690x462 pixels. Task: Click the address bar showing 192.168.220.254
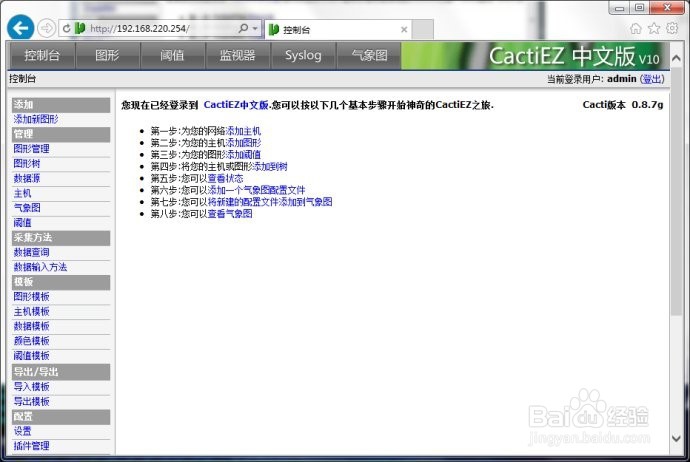pyautogui.click(x=161, y=29)
